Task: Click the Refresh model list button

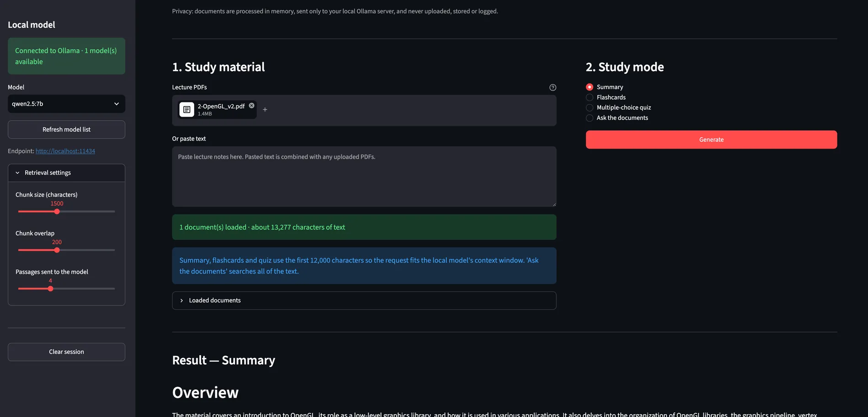Action: coord(66,129)
